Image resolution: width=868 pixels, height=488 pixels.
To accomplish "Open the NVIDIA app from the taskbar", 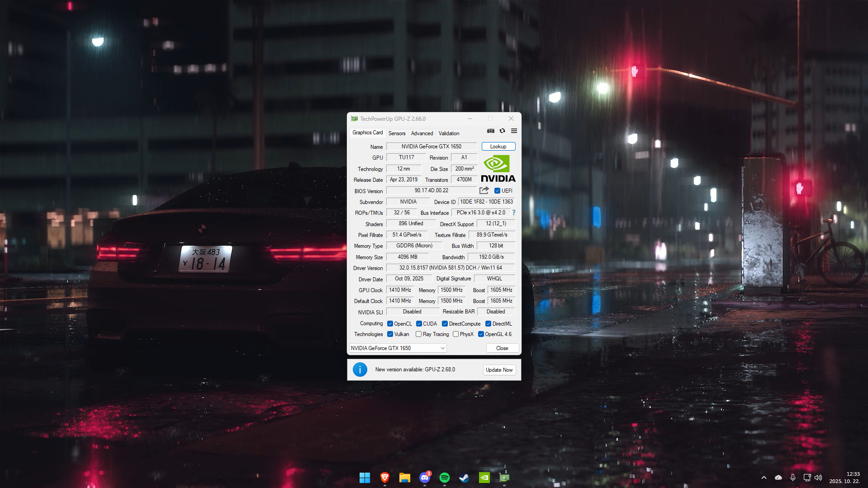I will click(484, 478).
